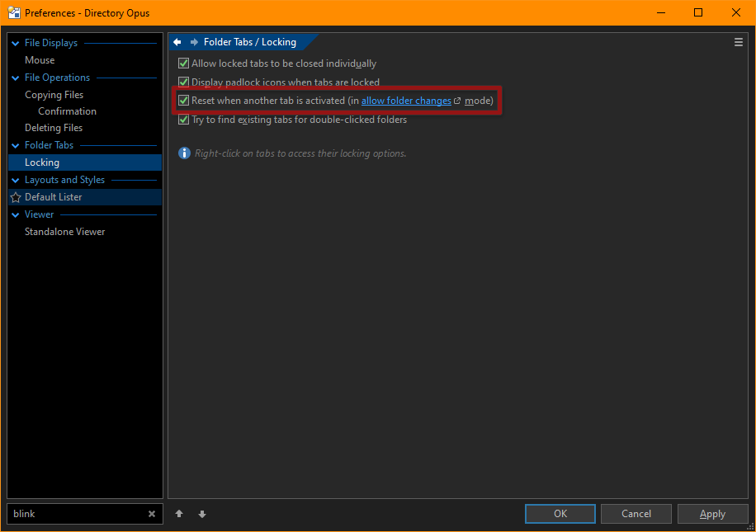
Task: Open the hamburger menu at top right
Action: click(x=738, y=42)
